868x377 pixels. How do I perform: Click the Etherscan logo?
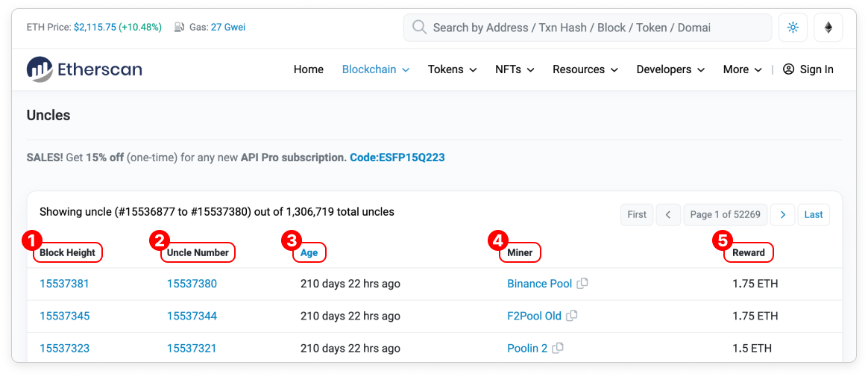[x=84, y=69]
